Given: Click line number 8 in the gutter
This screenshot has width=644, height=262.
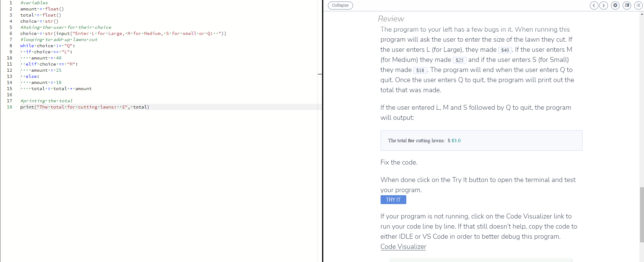Looking at the screenshot, I should coord(11,46).
